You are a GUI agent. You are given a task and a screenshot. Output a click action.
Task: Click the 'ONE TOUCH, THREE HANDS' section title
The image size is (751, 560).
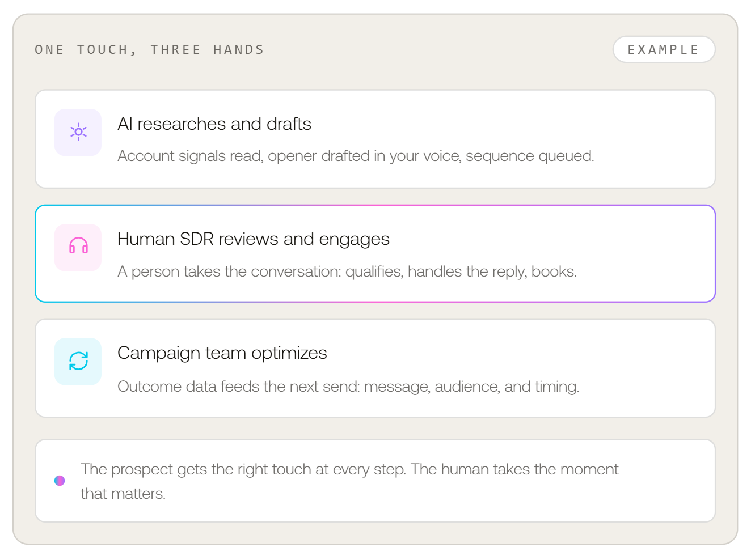(x=149, y=50)
